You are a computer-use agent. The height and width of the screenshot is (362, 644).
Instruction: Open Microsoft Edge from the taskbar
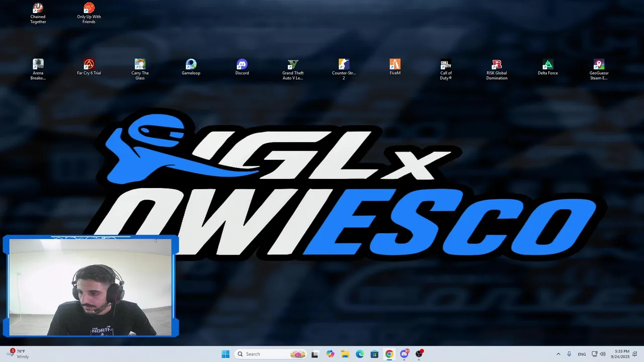pos(360,354)
